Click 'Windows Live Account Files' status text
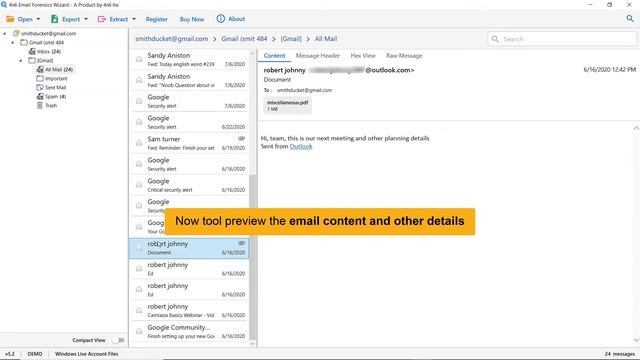Screen dimensions: 640x360 pos(87,354)
